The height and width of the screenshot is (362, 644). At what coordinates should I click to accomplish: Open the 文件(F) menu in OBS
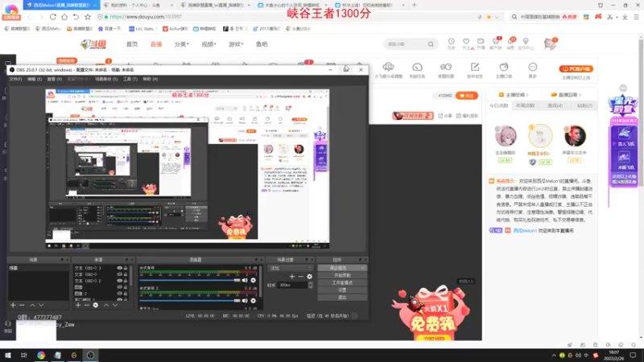tap(15, 79)
